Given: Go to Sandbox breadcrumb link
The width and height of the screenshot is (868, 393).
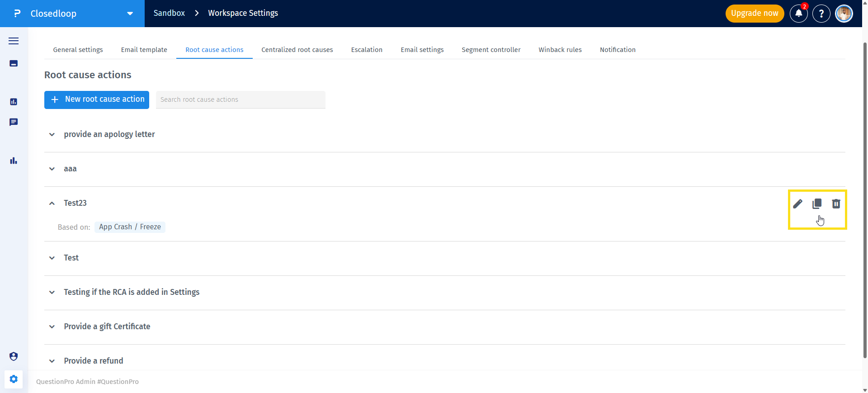Looking at the screenshot, I should point(169,13).
